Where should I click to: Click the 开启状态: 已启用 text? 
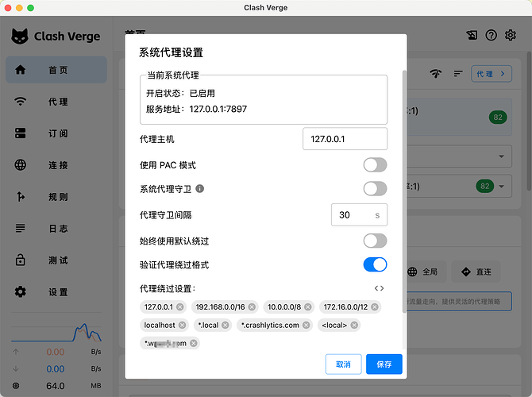pos(180,94)
